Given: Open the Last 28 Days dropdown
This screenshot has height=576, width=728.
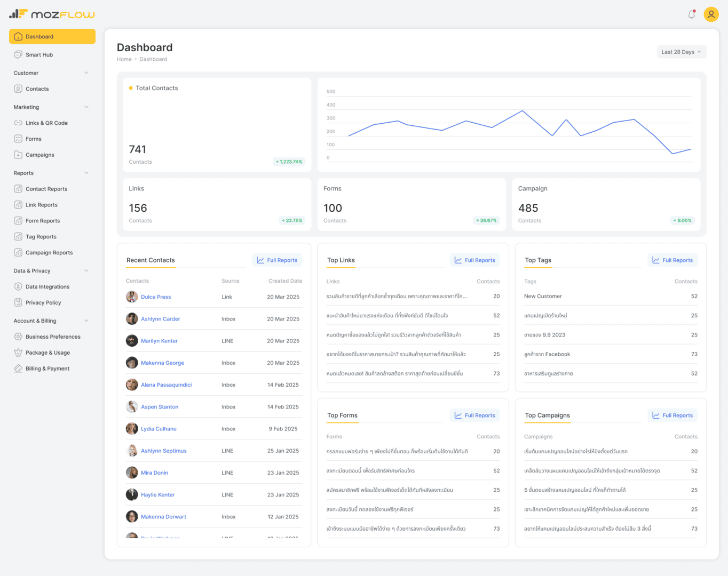Looking at the screenshot, I should pos(682,52).
